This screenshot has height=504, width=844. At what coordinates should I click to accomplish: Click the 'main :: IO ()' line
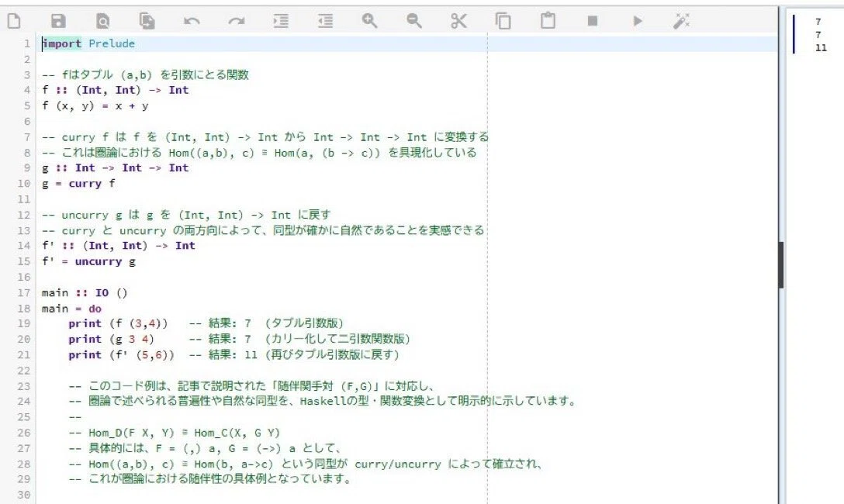(x=85, y=292)
